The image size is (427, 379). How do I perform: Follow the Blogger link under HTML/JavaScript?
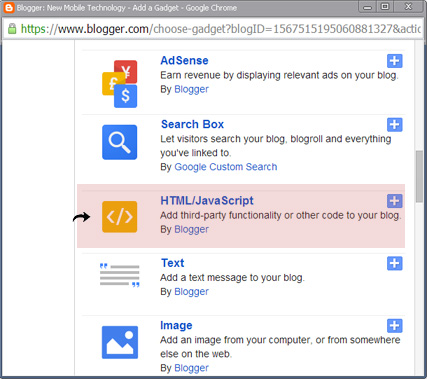click(x=191, y=229)
